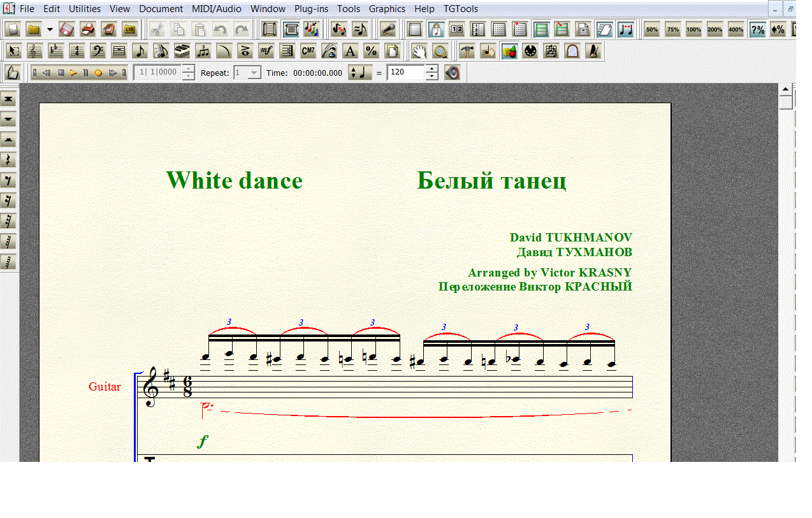Toggle the Scroll View button
This screenshot has width=812, height=518.
pyautogui.click(x=270, y=29)
